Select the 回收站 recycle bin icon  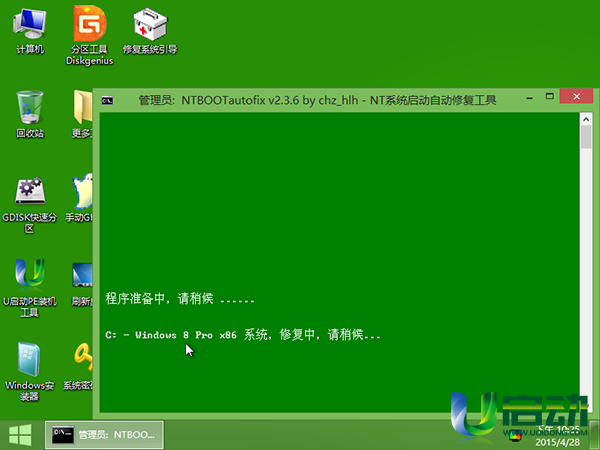click(x=29, y=114)
